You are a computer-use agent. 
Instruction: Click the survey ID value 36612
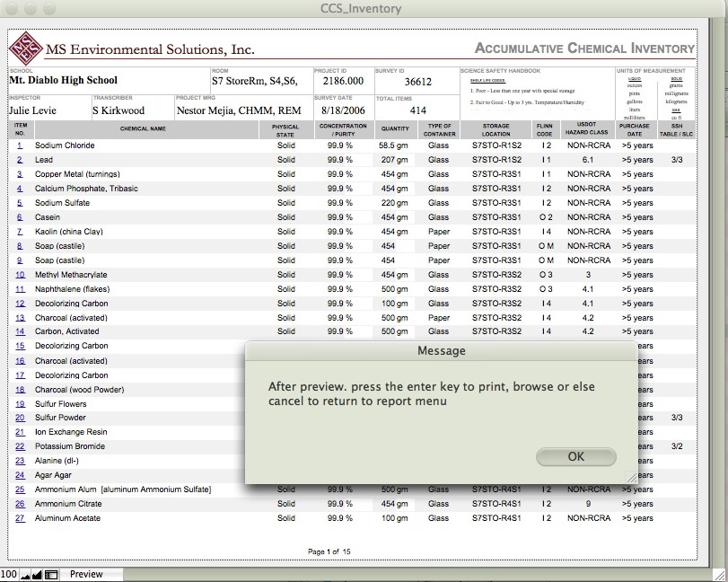tap(417, 82)
